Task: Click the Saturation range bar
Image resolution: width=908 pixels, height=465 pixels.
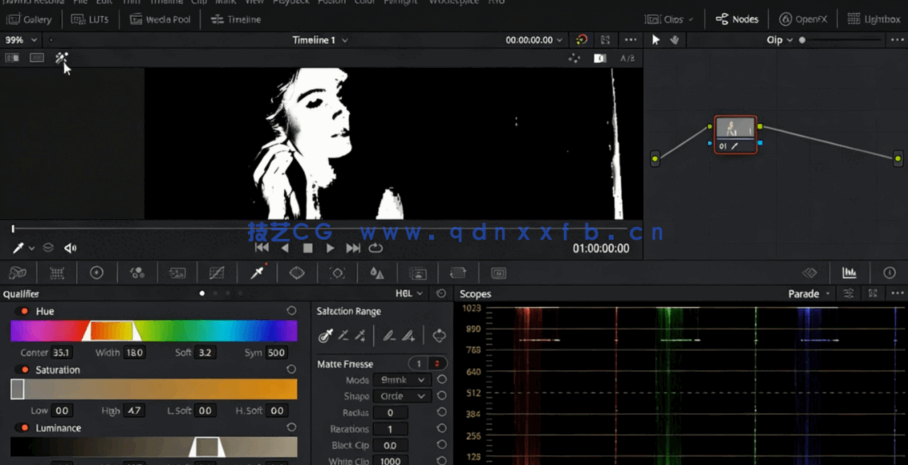Action: (x=153, y=389)
